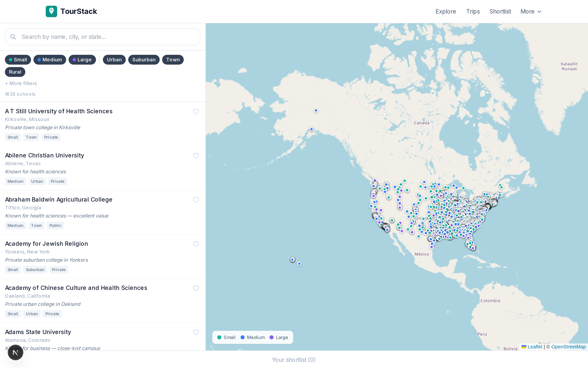The height and width of the screenshot is (368, 588).
Task: Open Your shortlist (0) bar
Action: 294,360
